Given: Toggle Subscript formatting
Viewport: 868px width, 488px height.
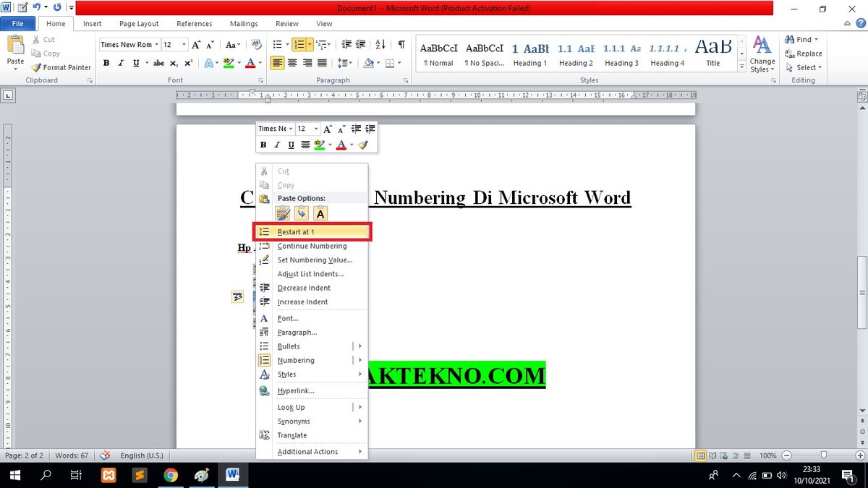Looking at the screenshot, I should (x=172, y=64).
